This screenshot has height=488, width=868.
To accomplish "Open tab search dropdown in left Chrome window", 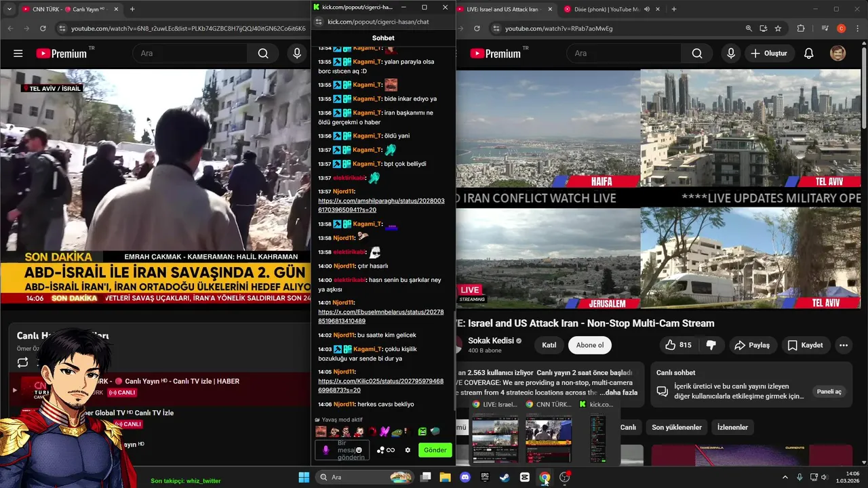I will [x=9, y=9].
